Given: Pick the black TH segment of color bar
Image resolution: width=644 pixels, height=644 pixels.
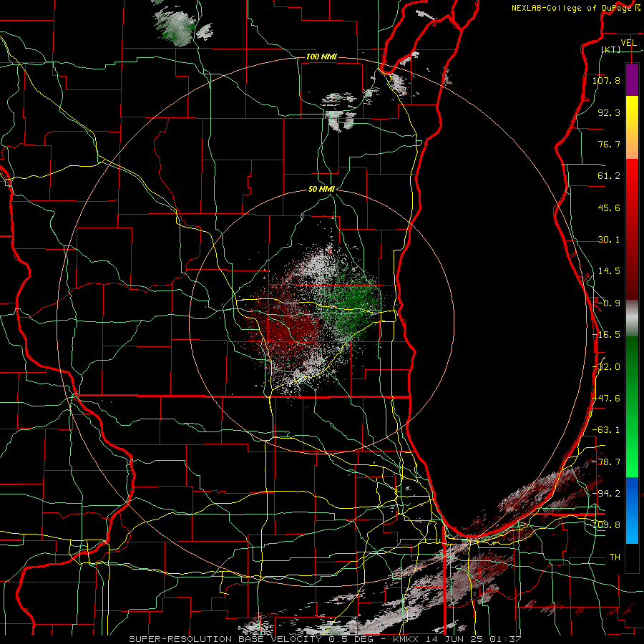Looking at the screenshot, I should [x=632, y=557].
